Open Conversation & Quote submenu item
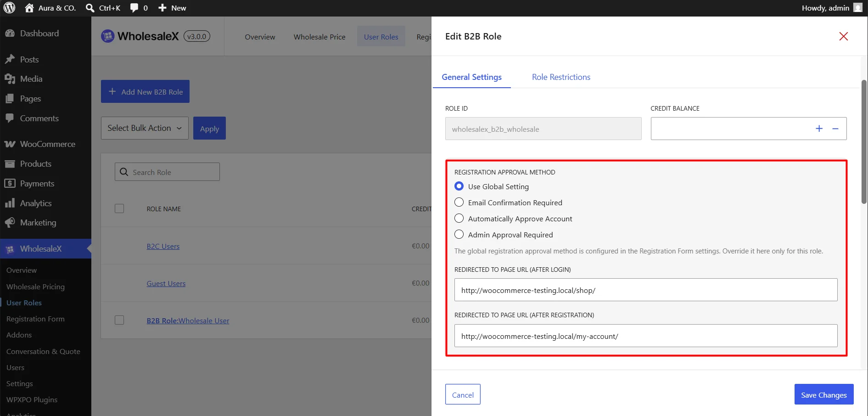The image size is (868, 416). pyautogui.click(x=43, y=351)
